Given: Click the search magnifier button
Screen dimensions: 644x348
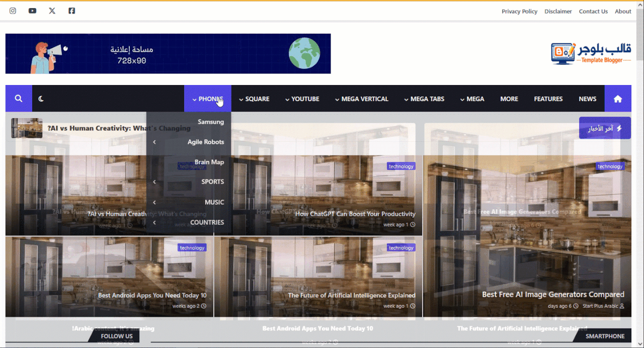Looking at the screenshot, I should pos(19,99).
